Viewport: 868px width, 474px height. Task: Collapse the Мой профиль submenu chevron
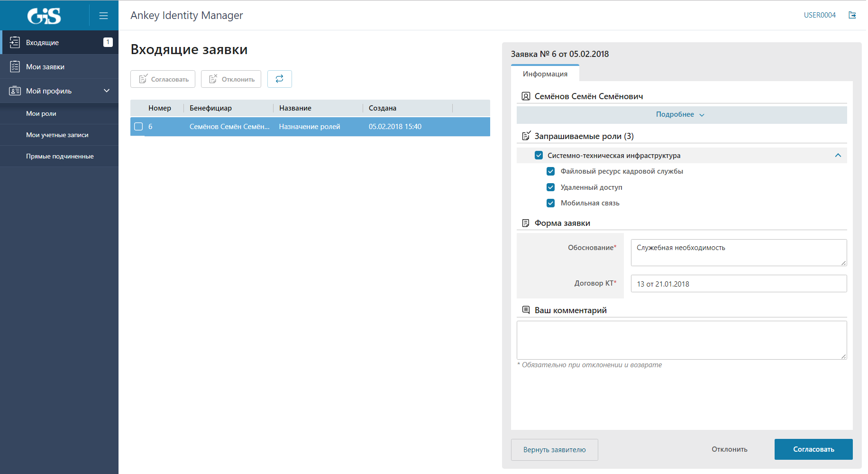point(107,91)
